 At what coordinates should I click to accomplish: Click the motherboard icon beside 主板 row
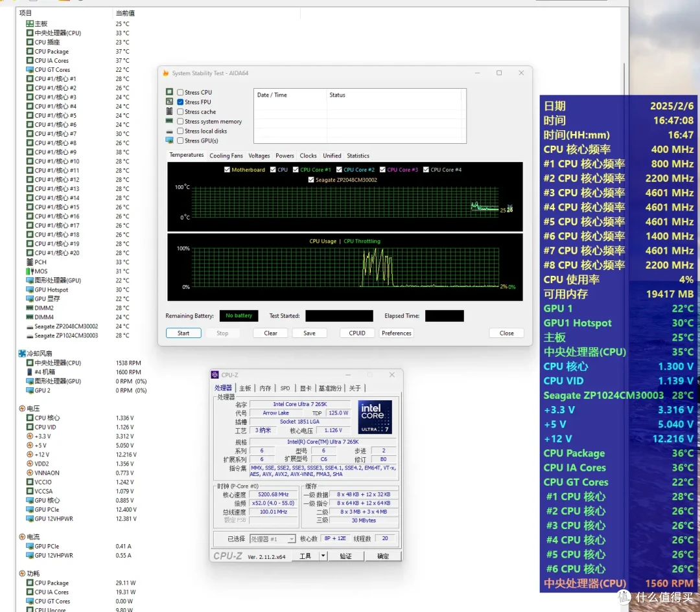point(29,24)
